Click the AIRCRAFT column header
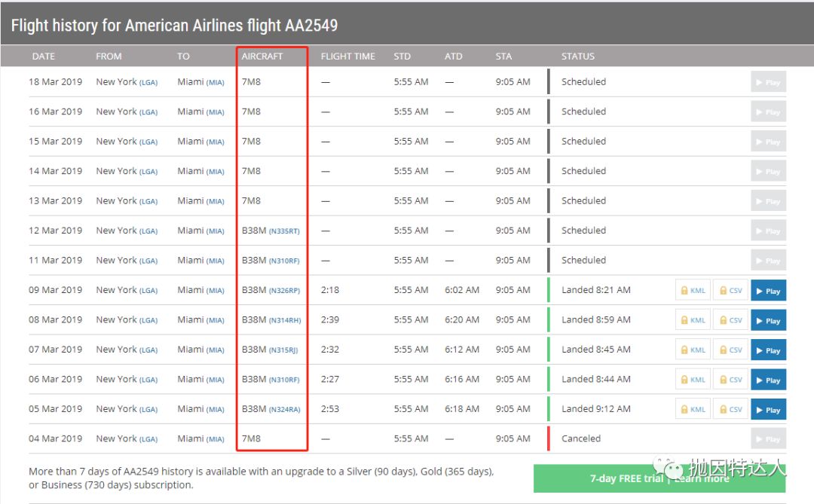 click(x=262, y=56)
